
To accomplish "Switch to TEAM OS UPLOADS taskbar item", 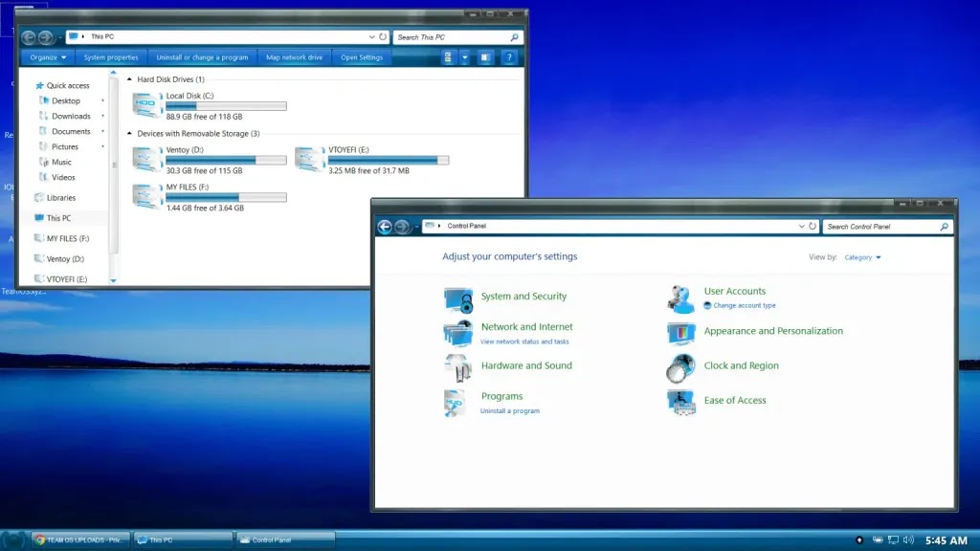I will [80, 540].
